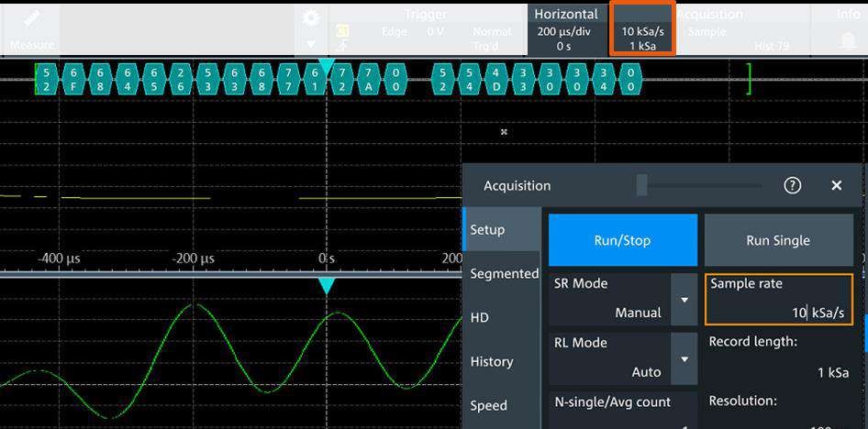Adjust the Acquisition dialog transparency slider
This screenshot has height=429, width=868.
click(642, 185)
